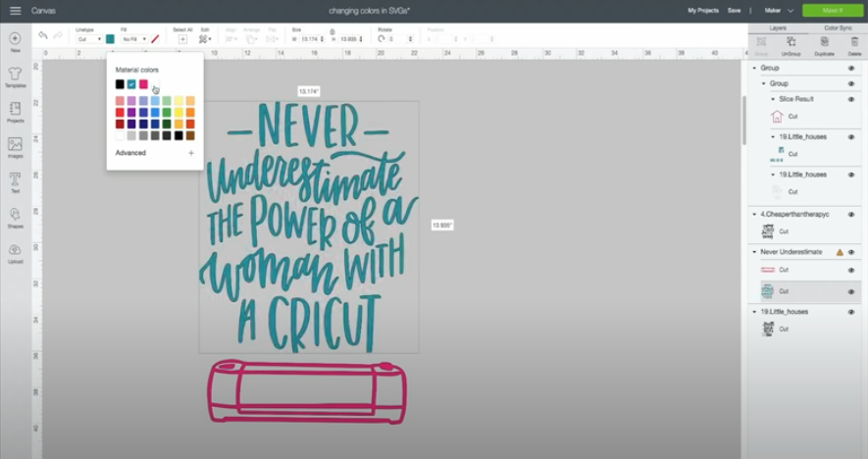Click the height size field
Image resolution: width=868 pixels, height=459 pixels.
tap(351, 39)
